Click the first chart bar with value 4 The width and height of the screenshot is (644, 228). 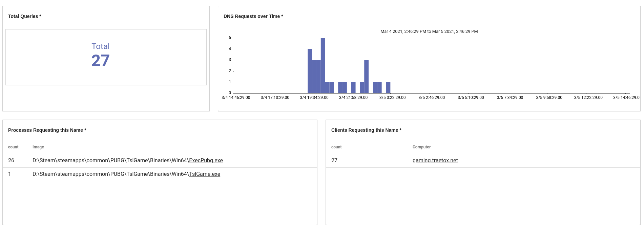[310, 71]
